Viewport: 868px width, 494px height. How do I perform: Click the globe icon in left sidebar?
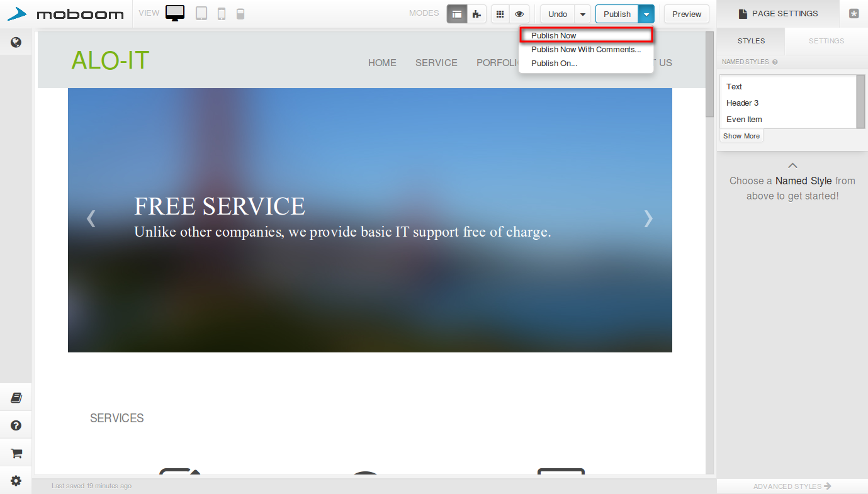coord(16,42)
